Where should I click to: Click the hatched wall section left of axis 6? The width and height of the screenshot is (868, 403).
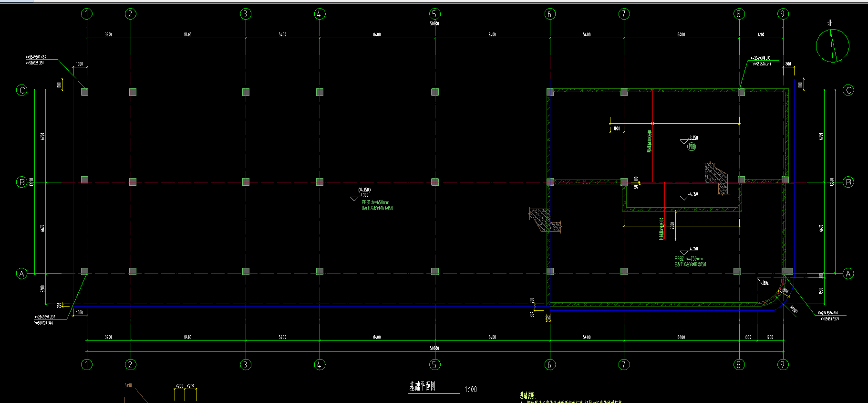[545, 220]
